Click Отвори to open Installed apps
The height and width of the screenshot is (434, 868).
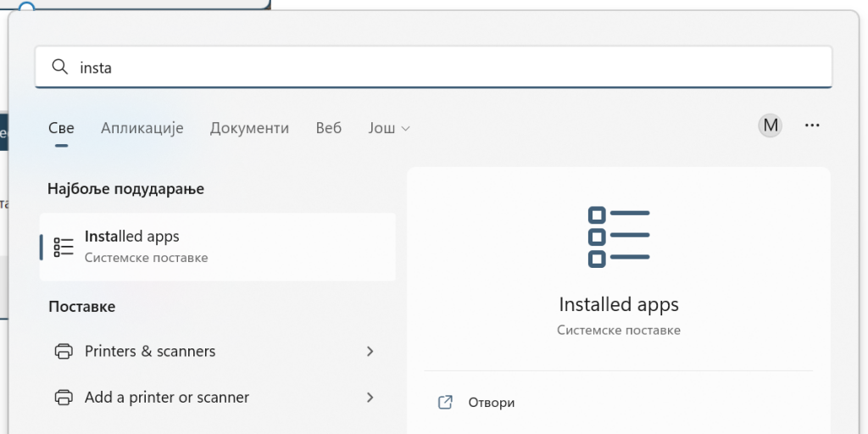coord(491,403)
